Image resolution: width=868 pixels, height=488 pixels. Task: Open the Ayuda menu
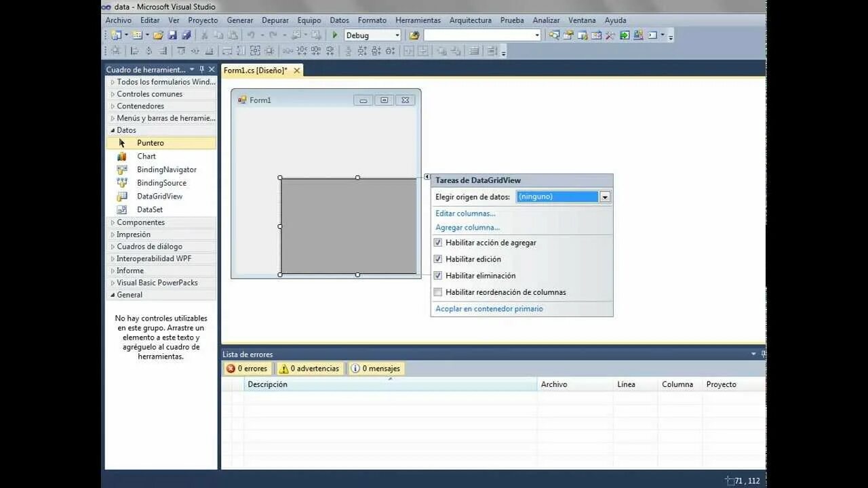click(616, 20)
